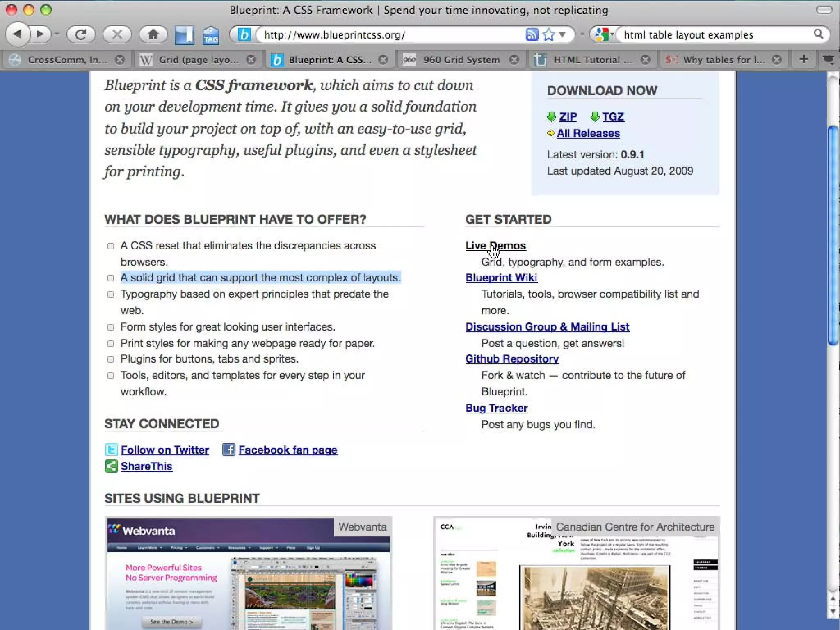This screenshot has width=840, height=630.
Task: Open the Webvanta site thumbnail
Action: (x=248, y=574)
